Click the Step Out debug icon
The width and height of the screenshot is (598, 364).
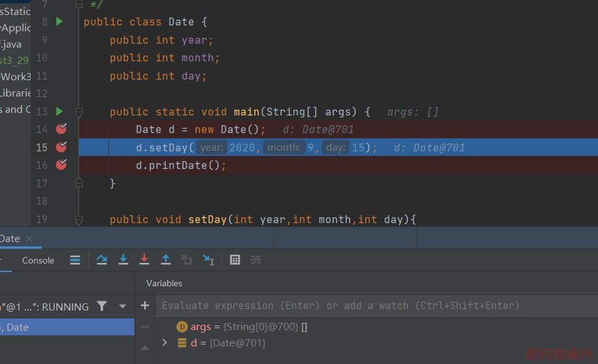166,260
